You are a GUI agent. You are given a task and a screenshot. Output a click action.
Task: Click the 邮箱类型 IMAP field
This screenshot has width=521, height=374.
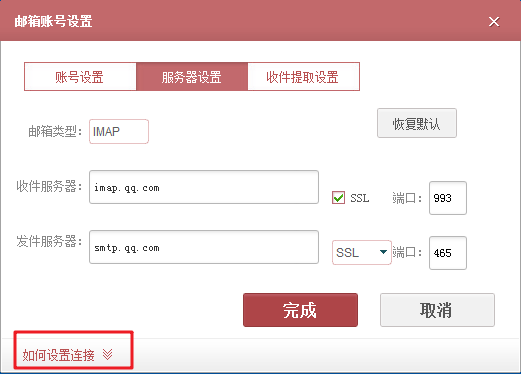tap(119, 131)
